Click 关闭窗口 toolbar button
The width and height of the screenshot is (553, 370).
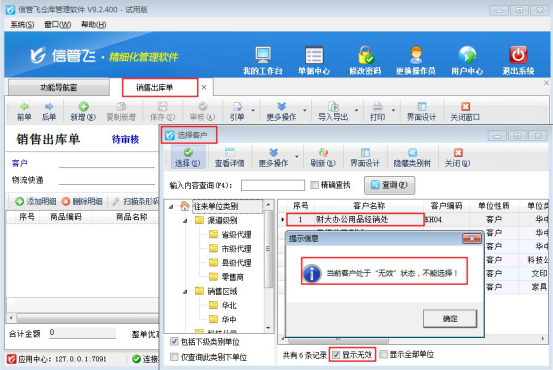[x=465, y=111]
